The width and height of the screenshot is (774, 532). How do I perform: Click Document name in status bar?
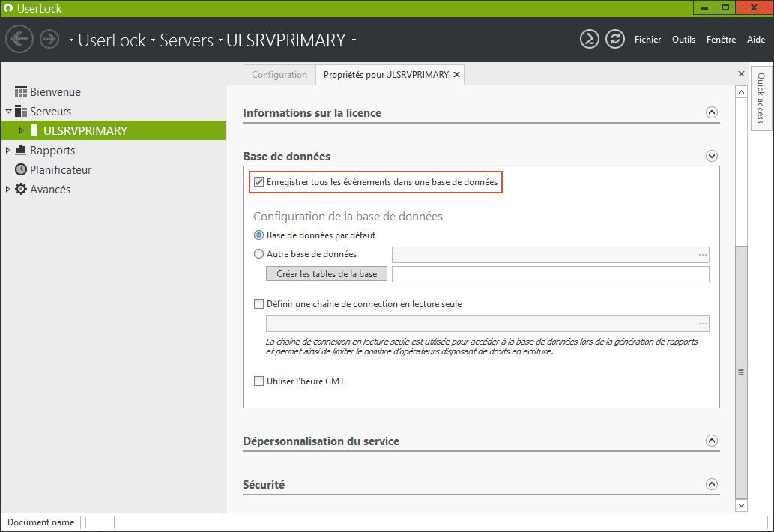[41, 522]
